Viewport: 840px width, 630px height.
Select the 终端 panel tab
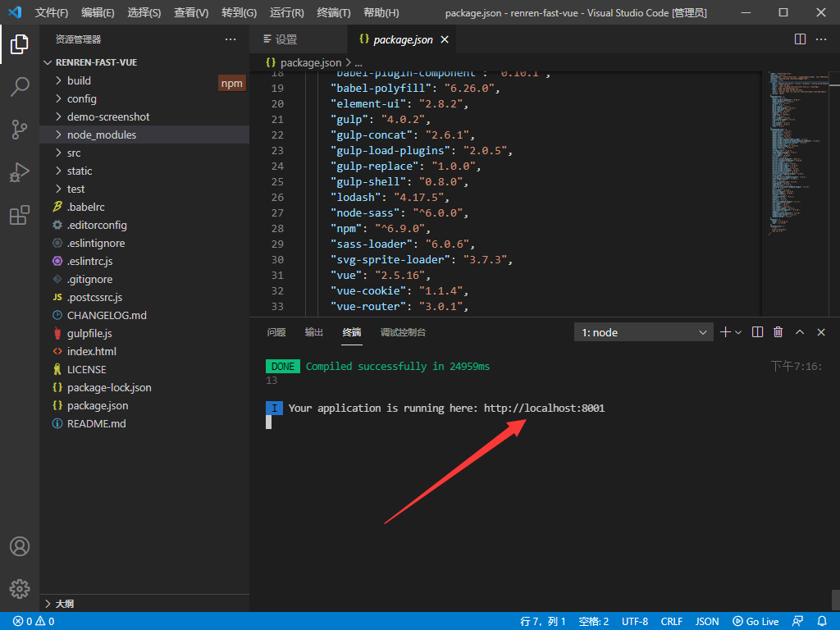tap(352, 332)
